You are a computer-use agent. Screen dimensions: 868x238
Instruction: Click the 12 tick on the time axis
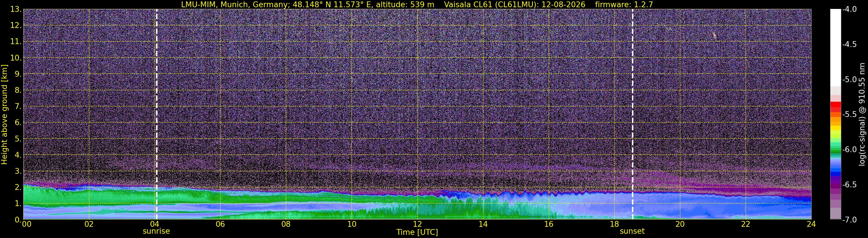(417, 224)
